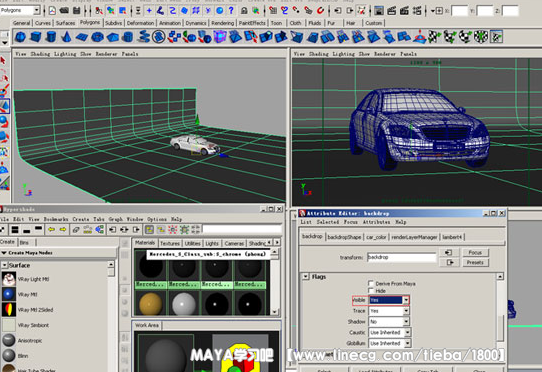Click the Hypershade clear graph eraser icon

[x=76, y=229]
